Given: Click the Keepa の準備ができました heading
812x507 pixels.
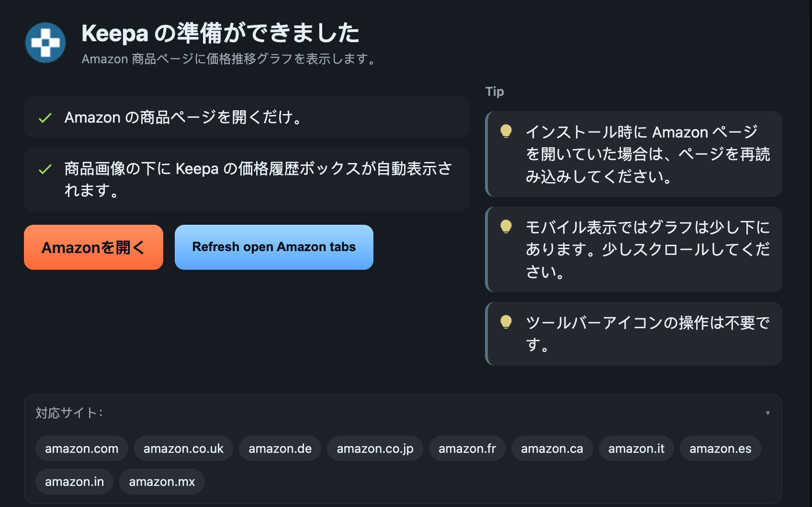Looking at the screenshot, I should click(x=220, y=33).
